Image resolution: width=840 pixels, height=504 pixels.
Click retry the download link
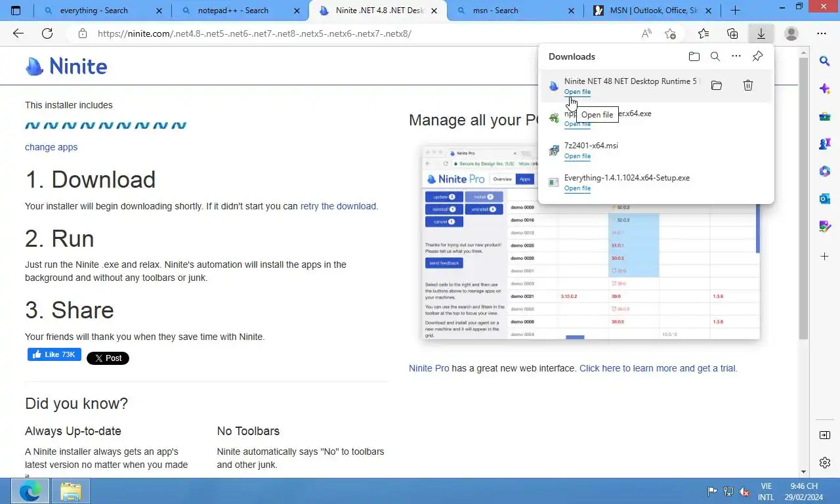tap(338, 206)
